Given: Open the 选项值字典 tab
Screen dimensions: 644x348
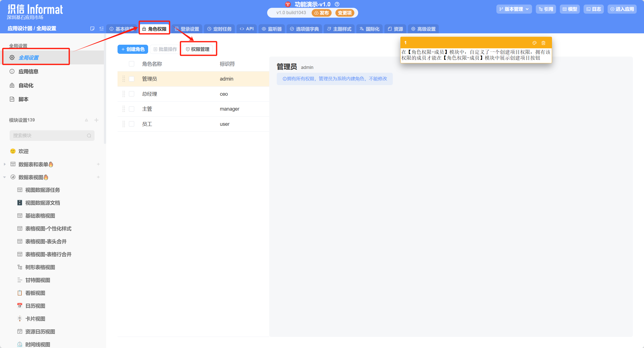Looking at the screenshot, I should coord(304,29).
